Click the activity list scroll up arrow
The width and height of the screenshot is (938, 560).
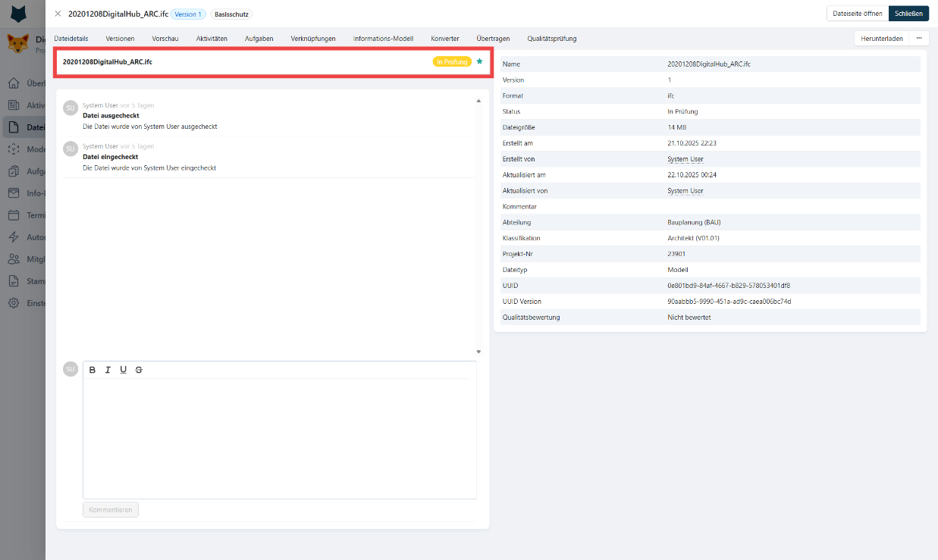click(478, 101)
